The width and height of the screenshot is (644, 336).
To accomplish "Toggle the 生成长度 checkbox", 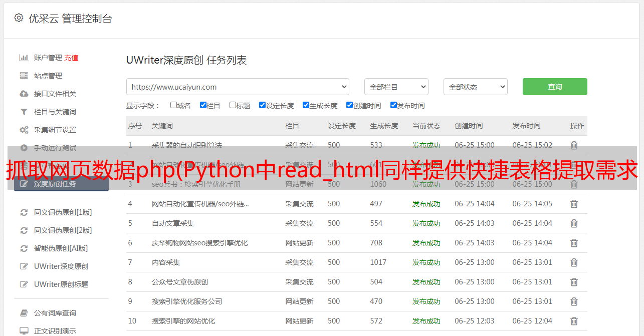I will pyautogui.click(x=306, y=105).
